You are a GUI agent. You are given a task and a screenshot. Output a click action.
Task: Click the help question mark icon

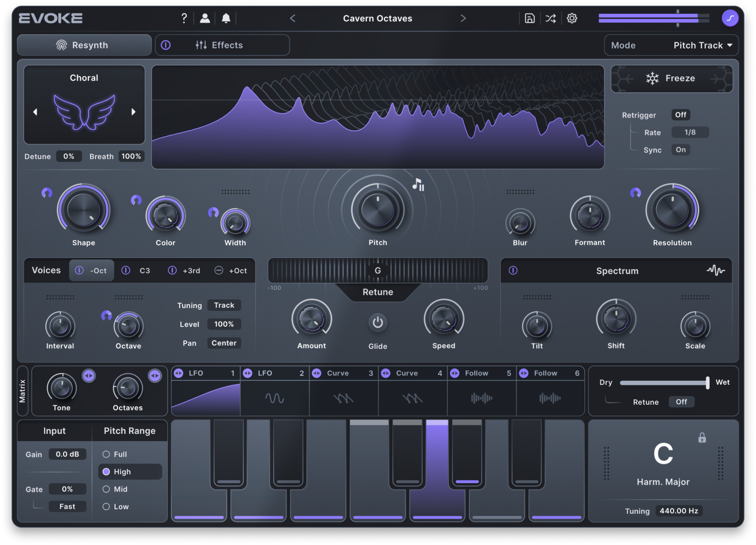coord(184,18)
